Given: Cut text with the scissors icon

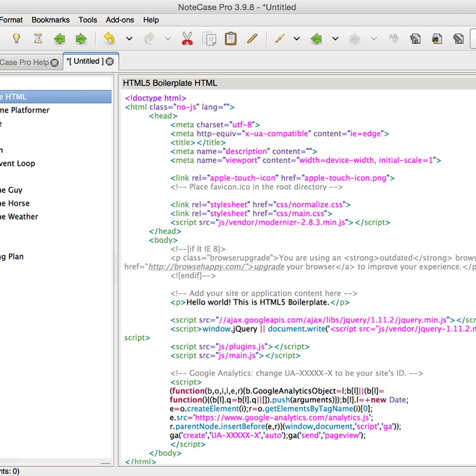Looking at the screenshot, I should pos(187,38).
